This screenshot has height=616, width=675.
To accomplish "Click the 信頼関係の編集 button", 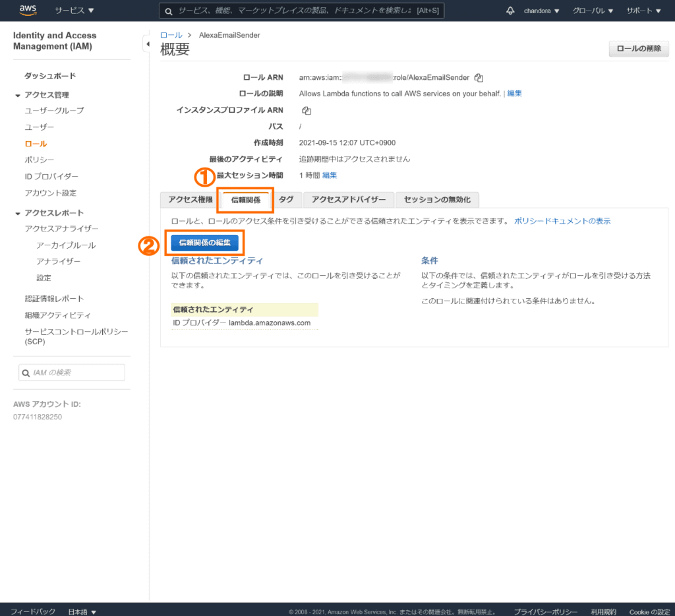I will pos(204,243).
